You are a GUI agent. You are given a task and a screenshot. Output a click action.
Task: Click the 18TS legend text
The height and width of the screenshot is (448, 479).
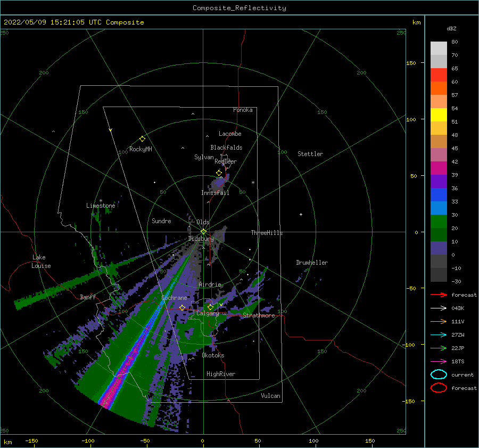click(x=458, y=362)
